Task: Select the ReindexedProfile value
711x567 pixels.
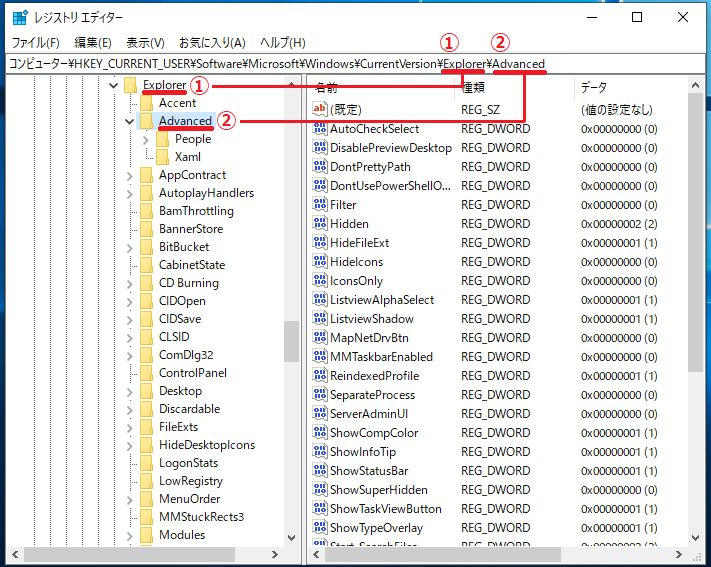Action: pos(375,376)
